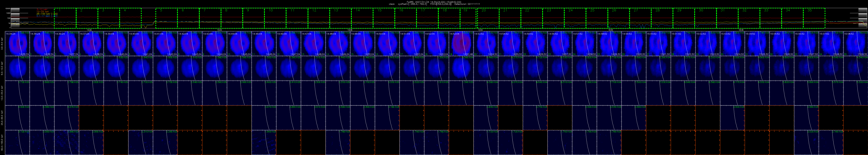Select time interval 10 in the light curve
Viewport: 868px width, 155px height.
click(275, 18)
